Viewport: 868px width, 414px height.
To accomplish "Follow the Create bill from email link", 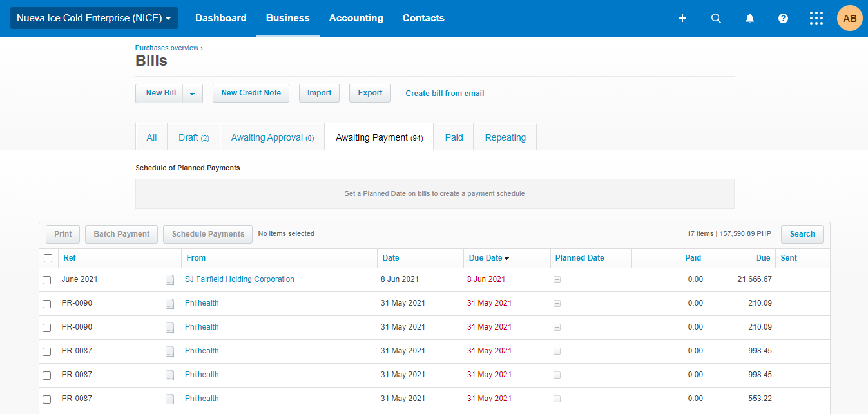I will tap(445, 94).
